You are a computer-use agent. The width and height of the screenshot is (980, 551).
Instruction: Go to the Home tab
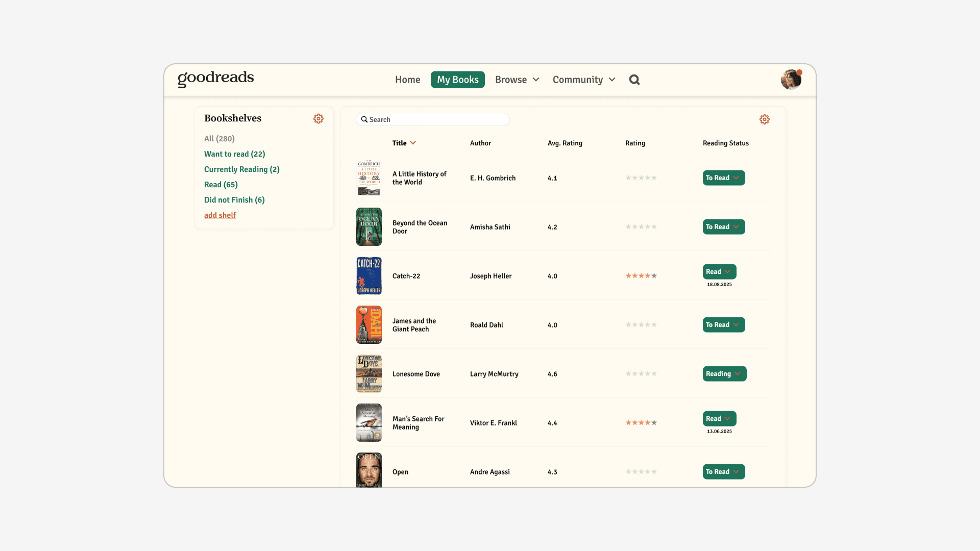coord(407,80)
